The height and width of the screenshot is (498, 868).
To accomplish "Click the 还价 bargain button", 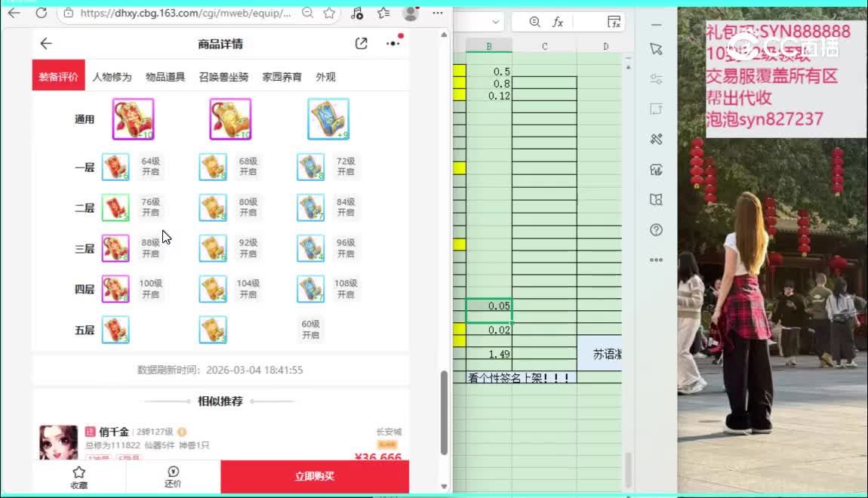I will (x=174, y=477).
